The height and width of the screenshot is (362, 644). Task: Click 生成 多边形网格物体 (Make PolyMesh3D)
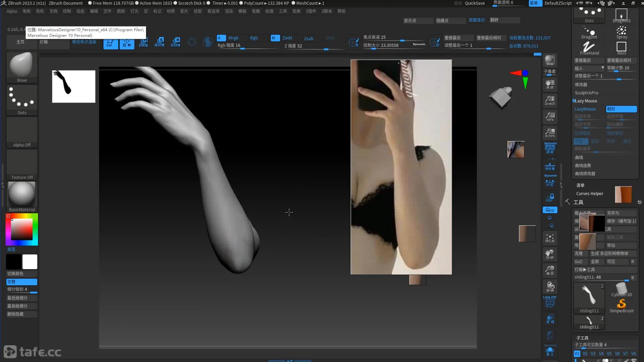pos(613,254)
